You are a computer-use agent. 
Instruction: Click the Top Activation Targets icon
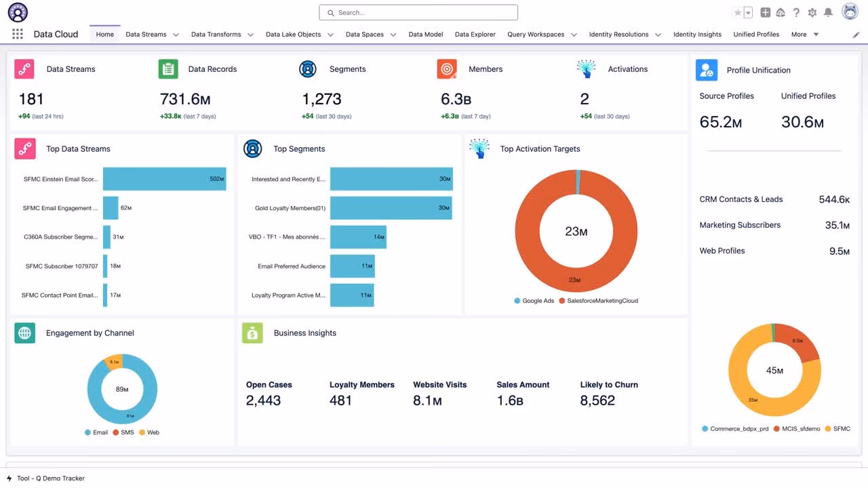point(479,148)
